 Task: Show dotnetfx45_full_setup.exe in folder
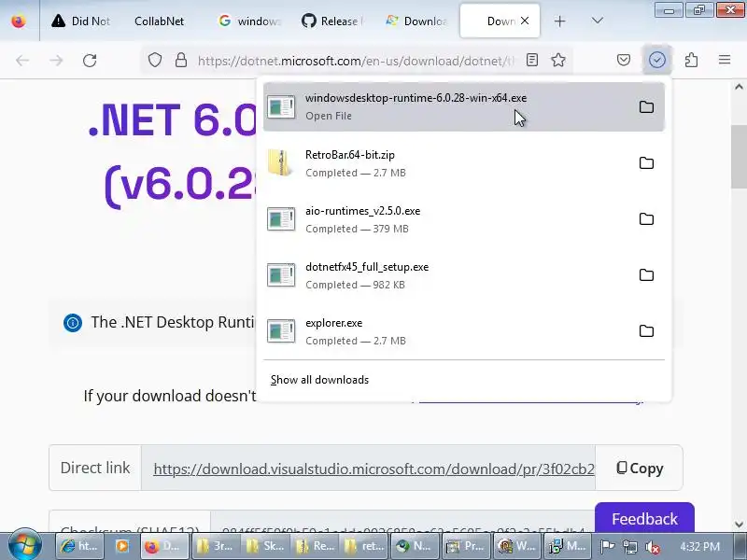[646, 275]
